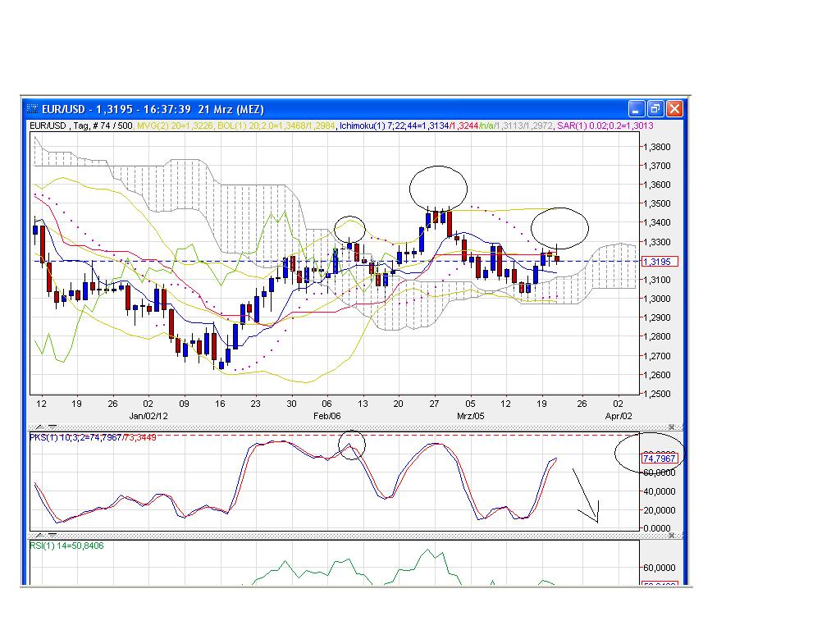Move the PKS panel up with triangle icon

click(x=40, y=427)
